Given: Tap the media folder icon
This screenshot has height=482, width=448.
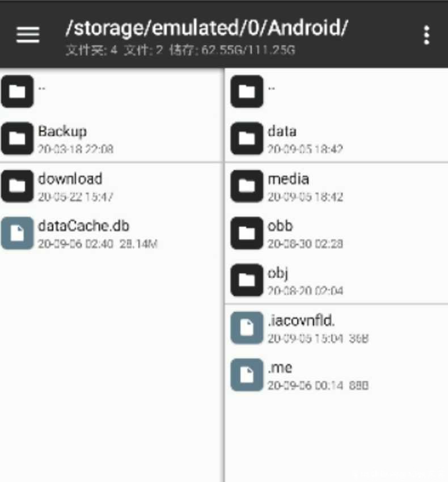Looking at the screenshot, I should click(247, 186).
